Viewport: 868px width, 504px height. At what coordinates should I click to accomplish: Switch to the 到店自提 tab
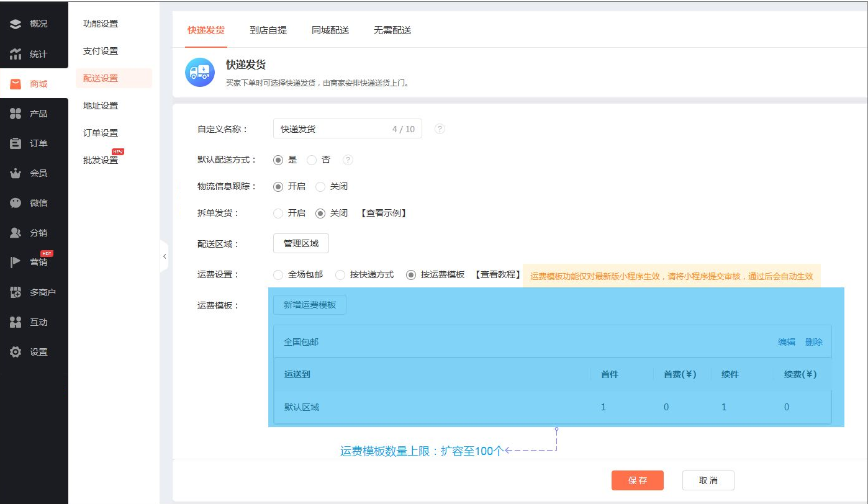[x=268, y=30]
